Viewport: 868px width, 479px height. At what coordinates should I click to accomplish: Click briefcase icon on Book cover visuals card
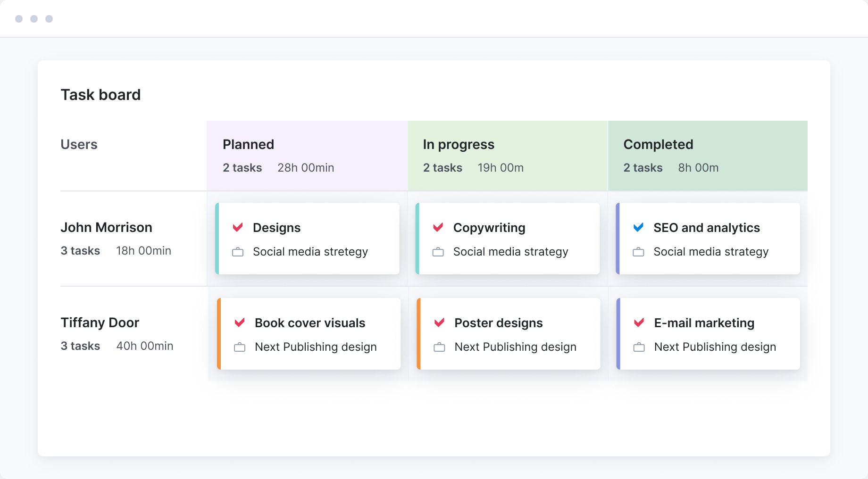coord(240,347)
